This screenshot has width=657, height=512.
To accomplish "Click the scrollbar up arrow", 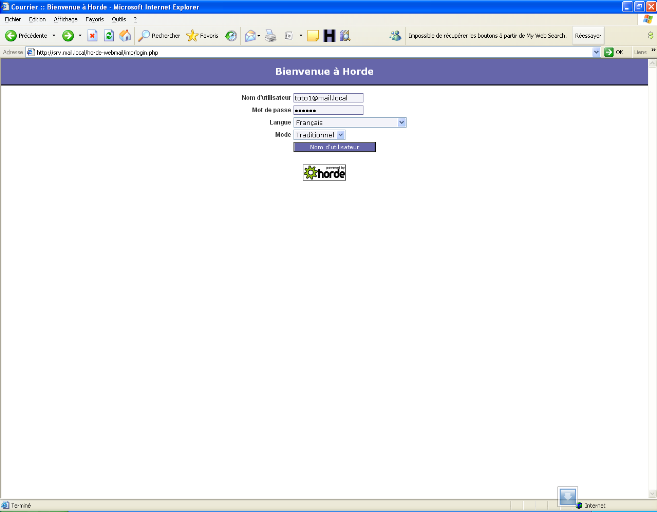I will point(652,64).
